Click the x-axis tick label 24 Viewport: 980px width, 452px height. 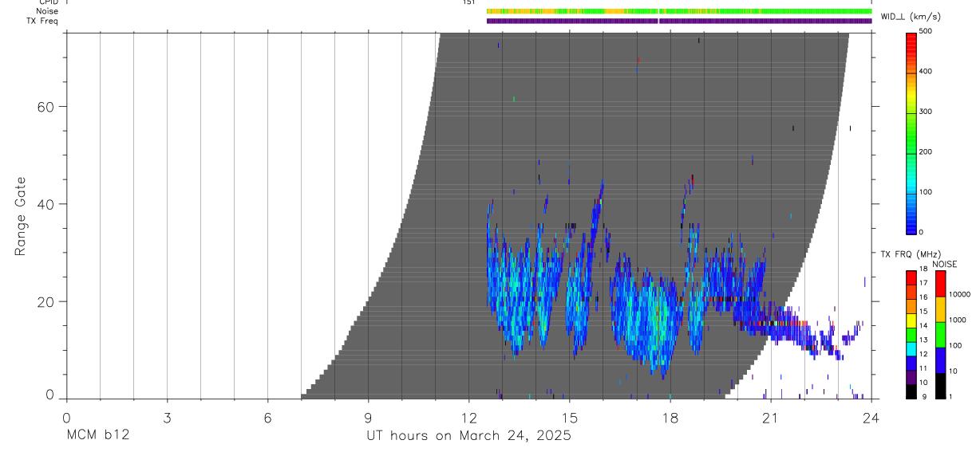[871, 417]
